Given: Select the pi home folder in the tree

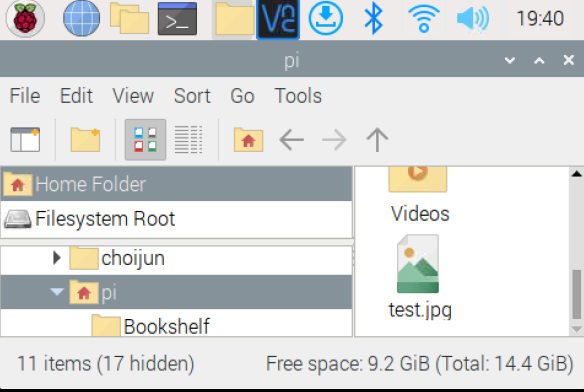Looking at the screenshot, I should tap(177, 292).
